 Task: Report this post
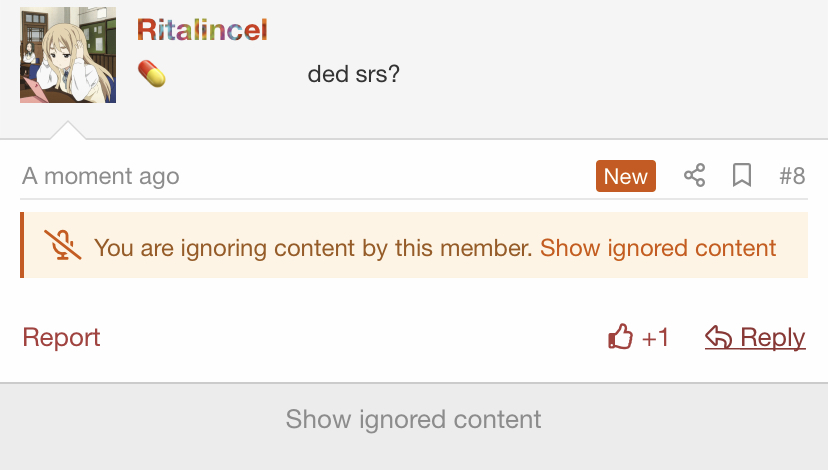point(61,337)
